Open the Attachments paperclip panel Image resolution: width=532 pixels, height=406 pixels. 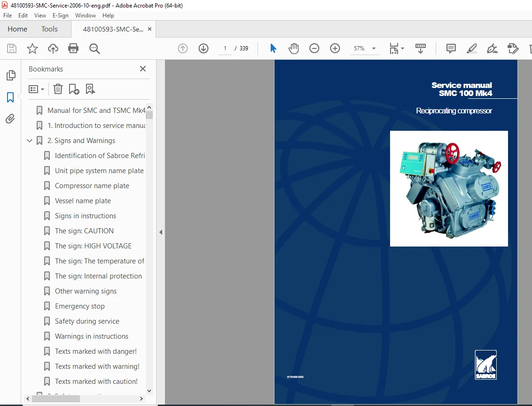(10, 119)
